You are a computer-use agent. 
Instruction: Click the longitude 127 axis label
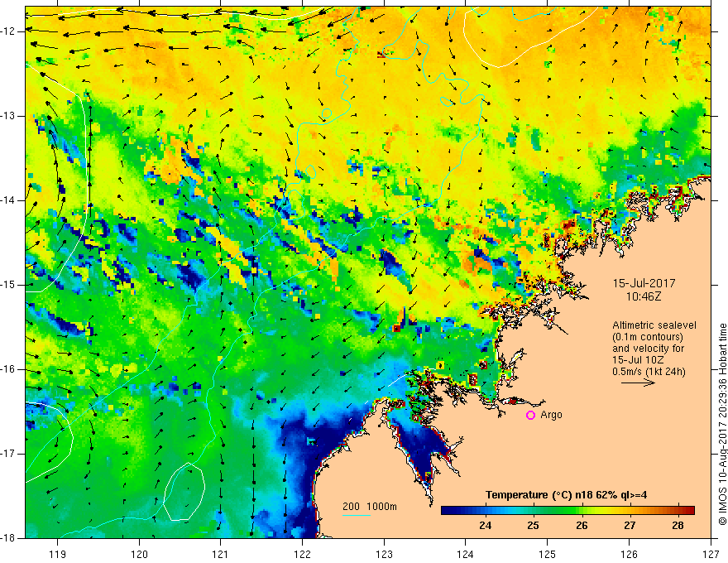pyautogui.click(x=711, y=554)
